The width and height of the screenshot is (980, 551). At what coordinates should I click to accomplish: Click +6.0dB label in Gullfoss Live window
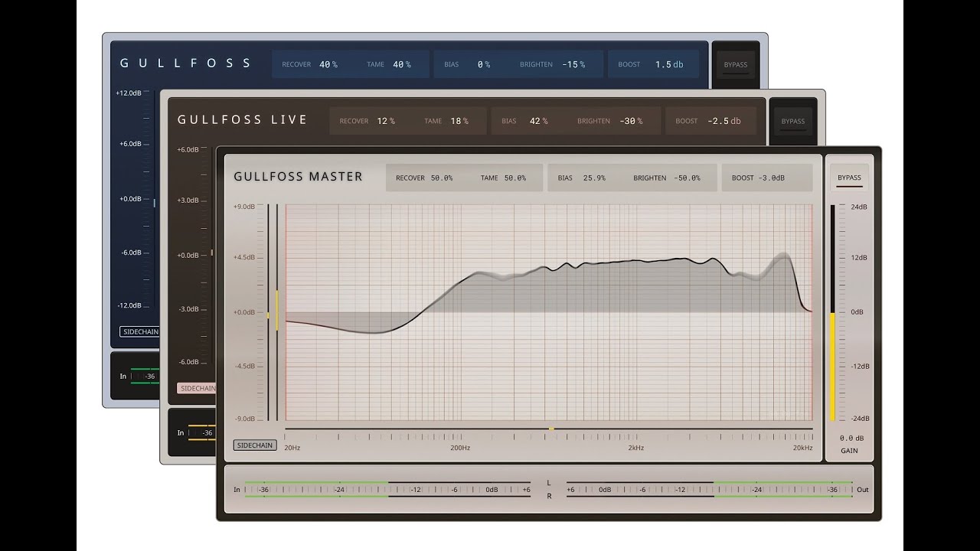(188, 150)
